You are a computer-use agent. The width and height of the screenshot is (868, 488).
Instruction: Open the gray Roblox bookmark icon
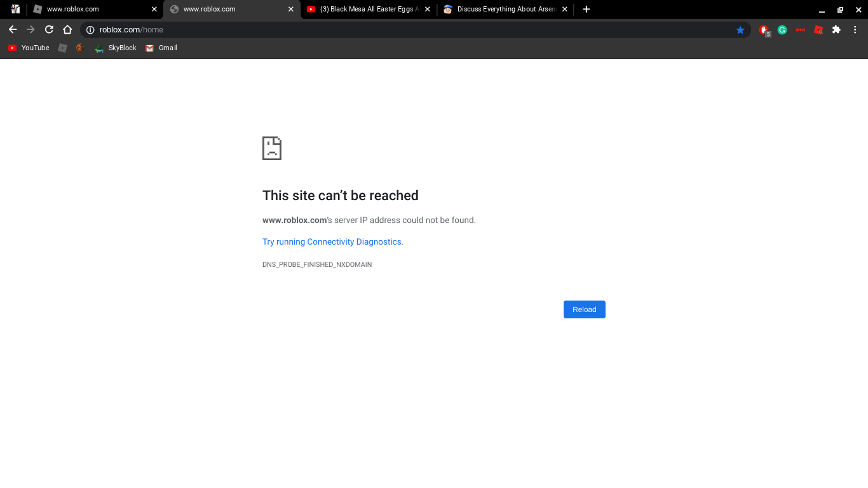[62, 48]
